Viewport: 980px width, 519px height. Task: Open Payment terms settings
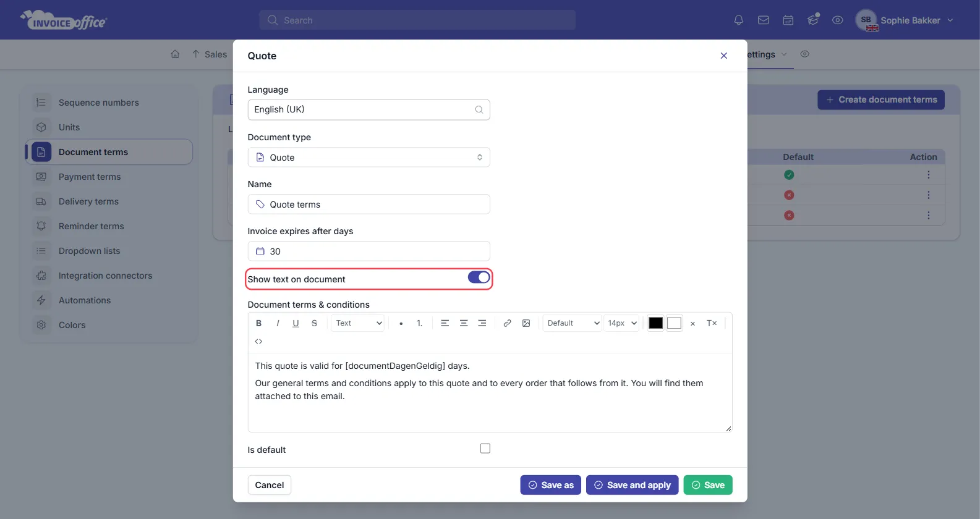click(x=109, y=177)
